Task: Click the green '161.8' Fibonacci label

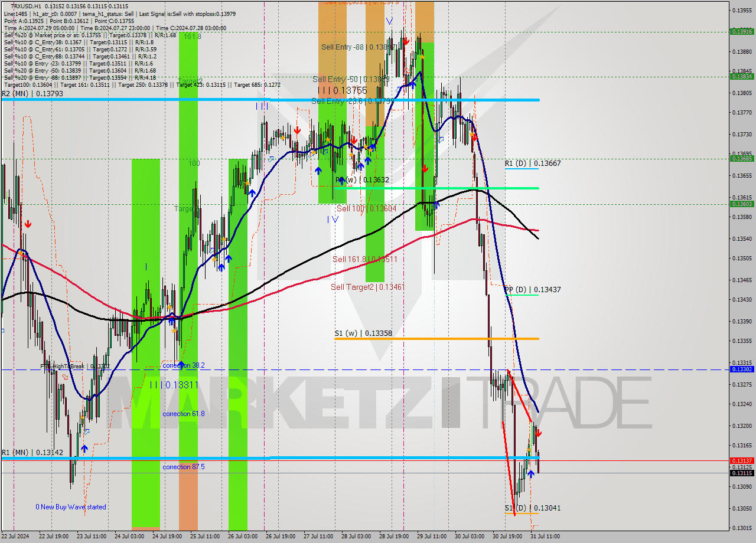Action: [x=192, y=37]
